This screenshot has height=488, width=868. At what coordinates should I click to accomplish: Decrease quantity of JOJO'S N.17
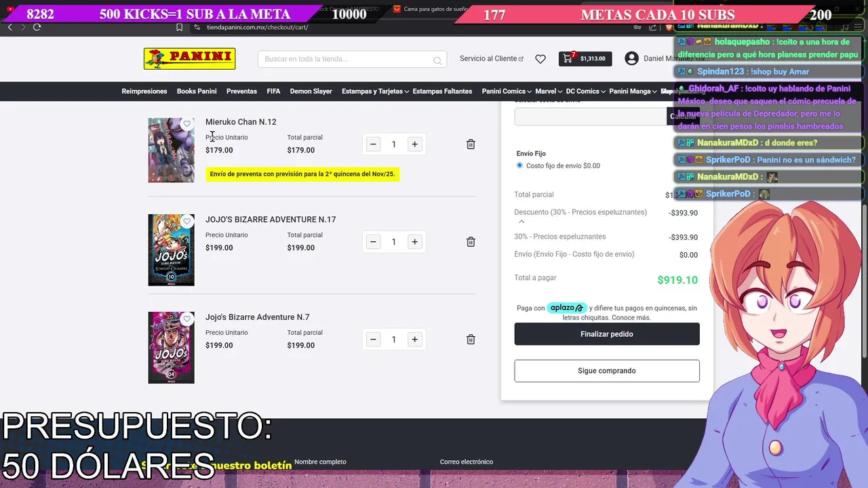pos(373,241)
